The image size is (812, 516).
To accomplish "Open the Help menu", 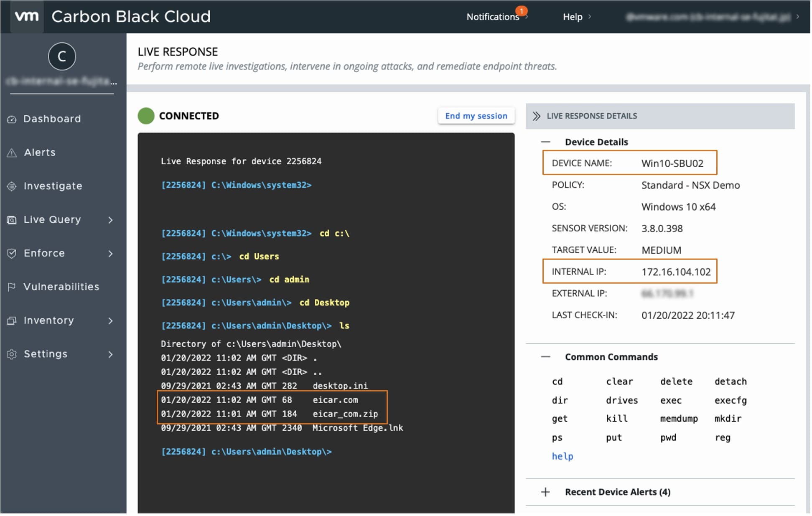I will [573, 17].
